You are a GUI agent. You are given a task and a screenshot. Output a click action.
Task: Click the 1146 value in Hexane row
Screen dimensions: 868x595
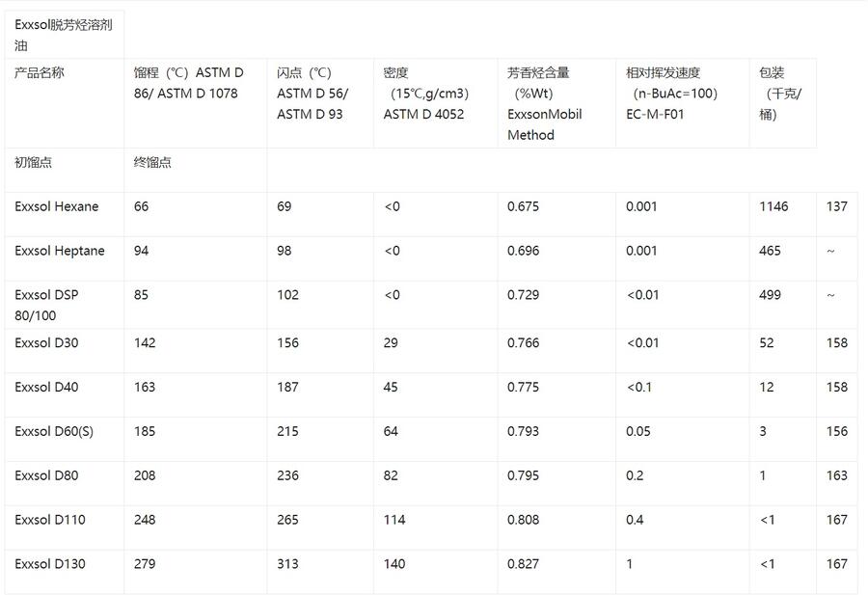pos(773,206)
